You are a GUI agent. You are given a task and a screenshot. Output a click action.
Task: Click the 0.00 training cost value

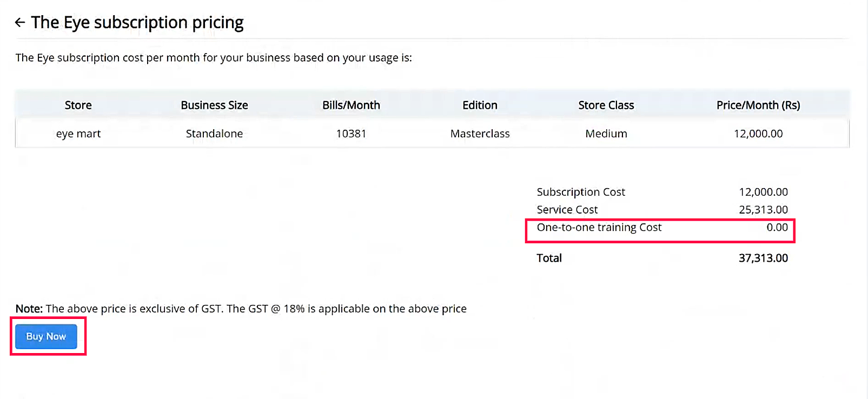[777, 228]
